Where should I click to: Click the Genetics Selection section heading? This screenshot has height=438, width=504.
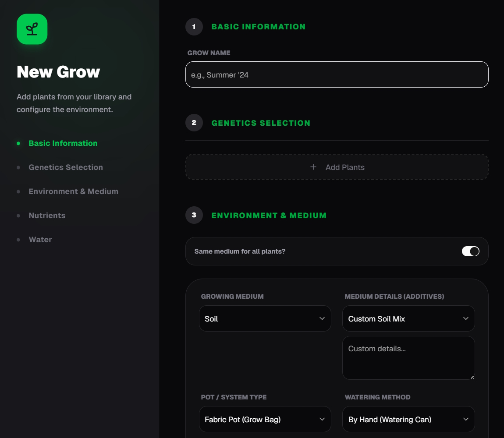[x=261, y=123]
